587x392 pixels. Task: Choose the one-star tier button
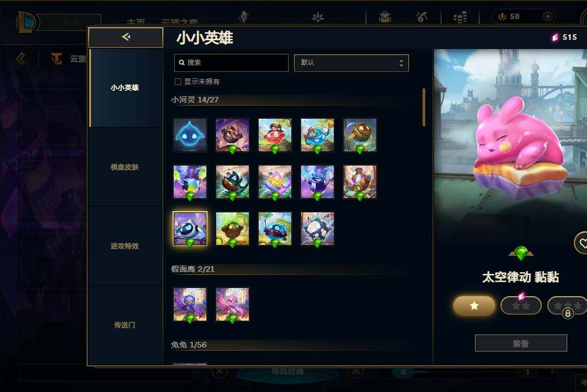coord(474,306)
